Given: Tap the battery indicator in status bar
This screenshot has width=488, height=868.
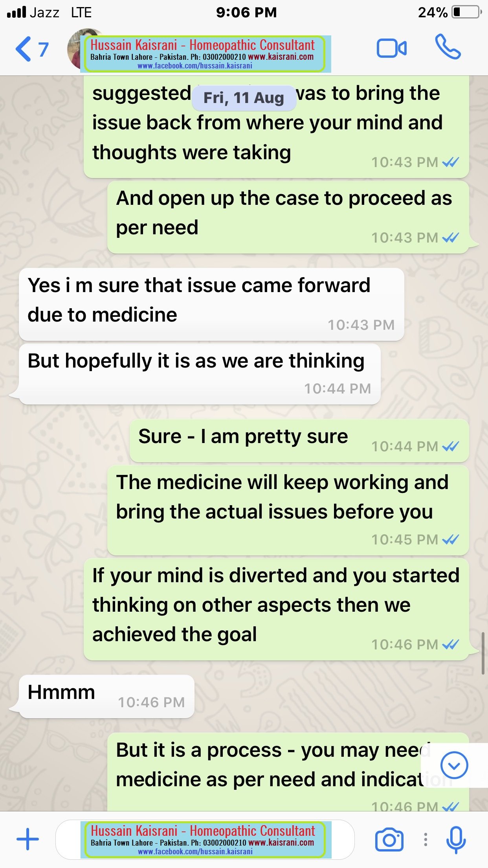Looking at the screenshot, I should (x=467, y=12).
